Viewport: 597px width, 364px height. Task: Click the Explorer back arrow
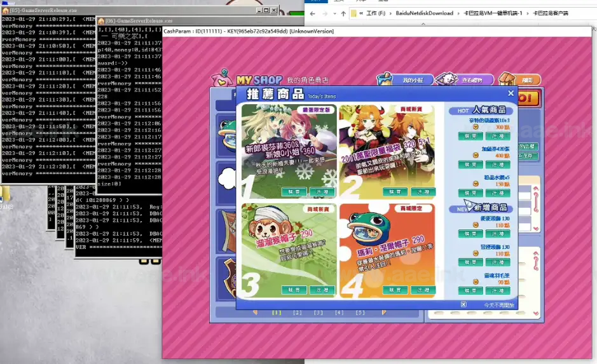[x=312, y=13]
